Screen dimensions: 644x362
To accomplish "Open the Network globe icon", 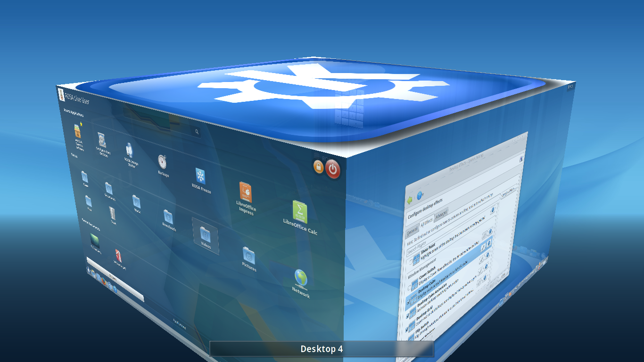I will 301,279.
